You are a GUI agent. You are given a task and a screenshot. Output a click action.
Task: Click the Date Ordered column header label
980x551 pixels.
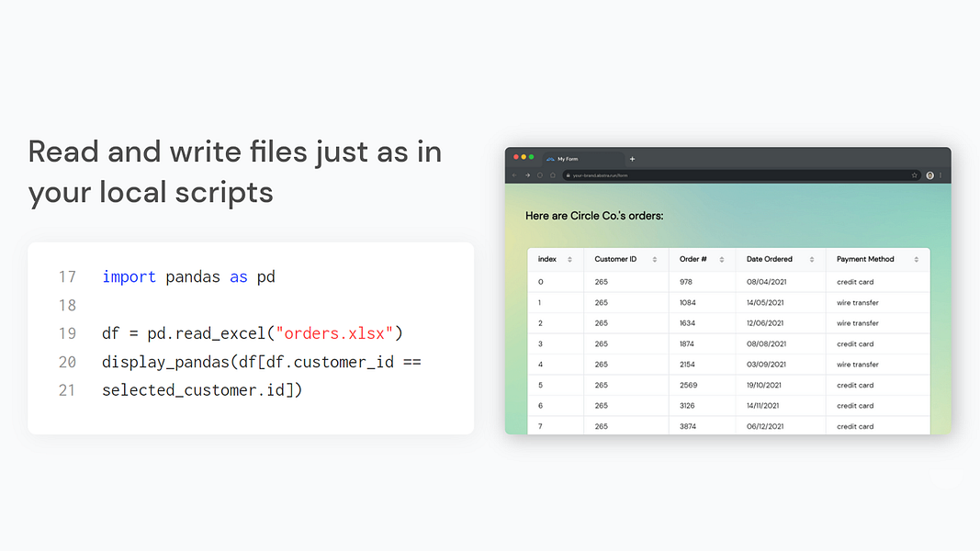[x=770, y=259]
